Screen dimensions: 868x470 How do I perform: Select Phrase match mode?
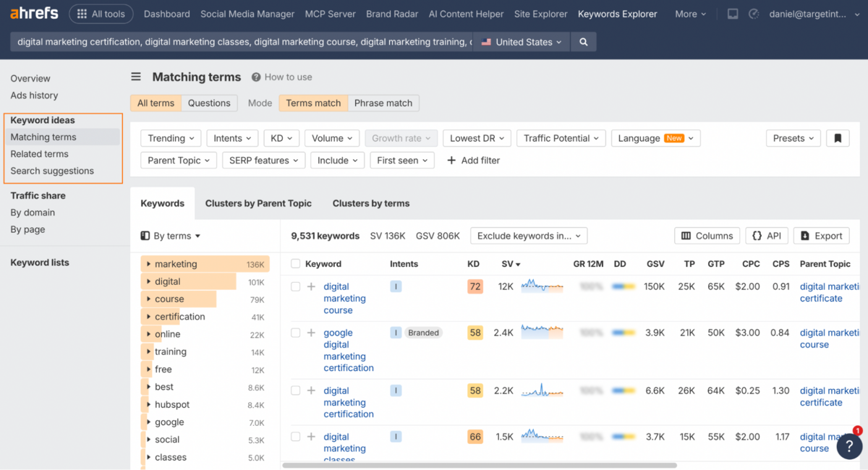383,103
